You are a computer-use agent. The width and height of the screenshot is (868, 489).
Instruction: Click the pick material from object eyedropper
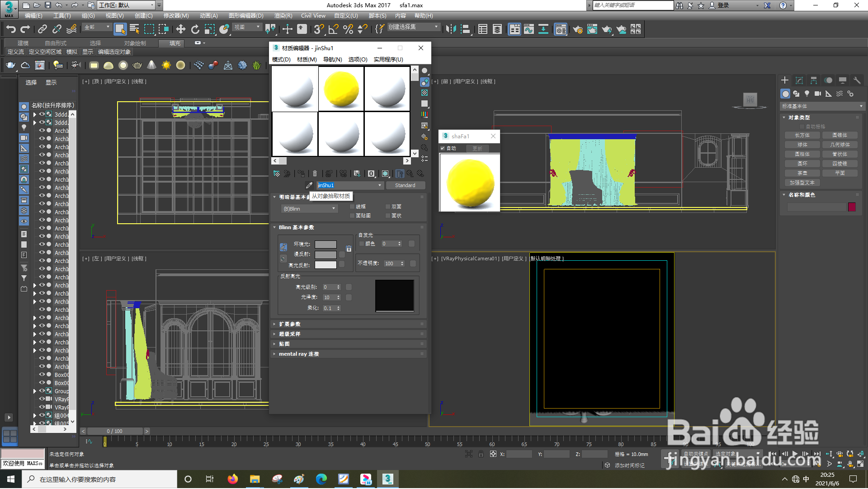309,186
